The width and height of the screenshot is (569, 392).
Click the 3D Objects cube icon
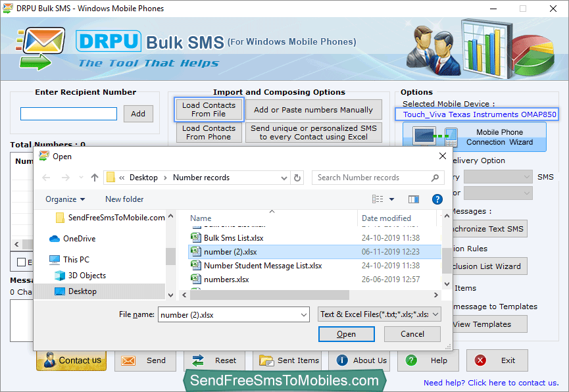click(59, 276)
